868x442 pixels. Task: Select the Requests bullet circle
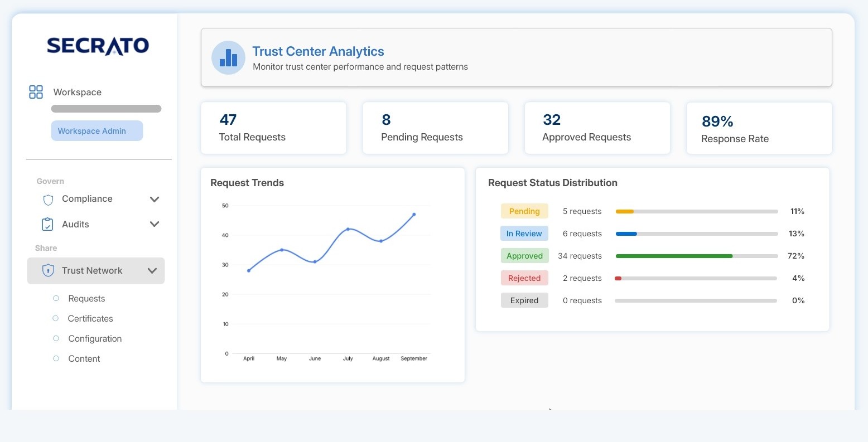point(56,298)
